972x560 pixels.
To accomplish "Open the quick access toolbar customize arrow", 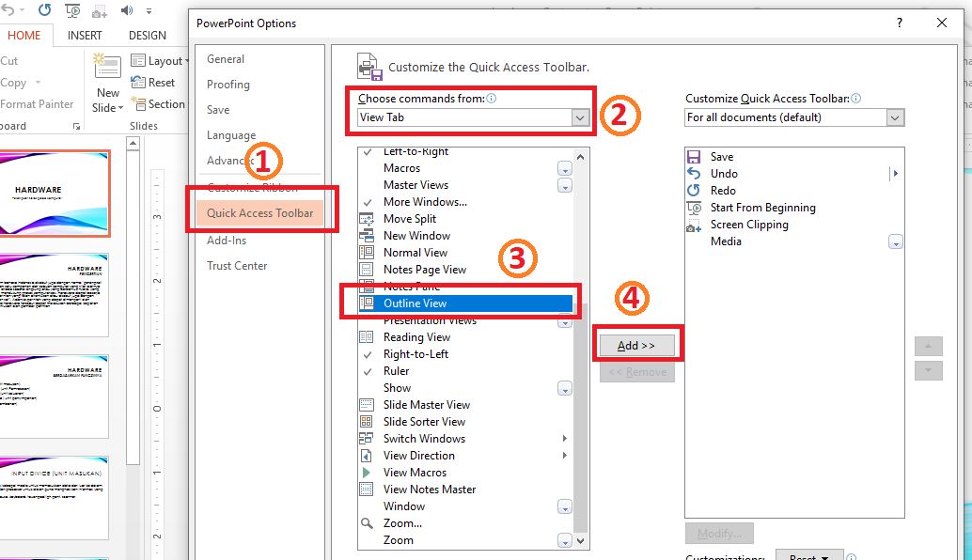I will point(149,11).
